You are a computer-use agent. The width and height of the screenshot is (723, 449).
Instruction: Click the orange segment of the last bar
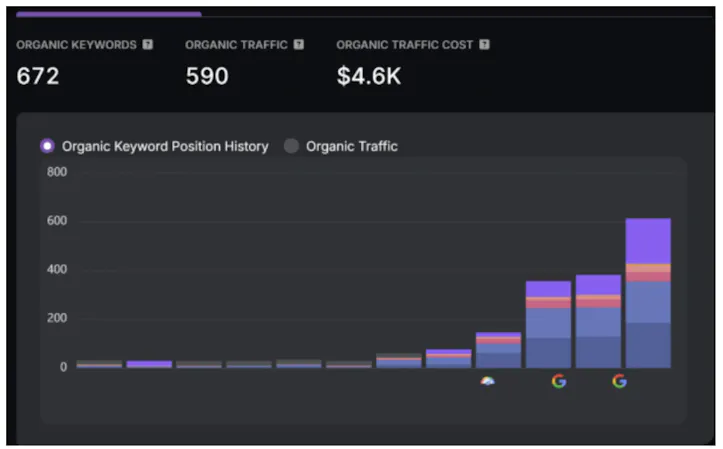click(647, 267)
